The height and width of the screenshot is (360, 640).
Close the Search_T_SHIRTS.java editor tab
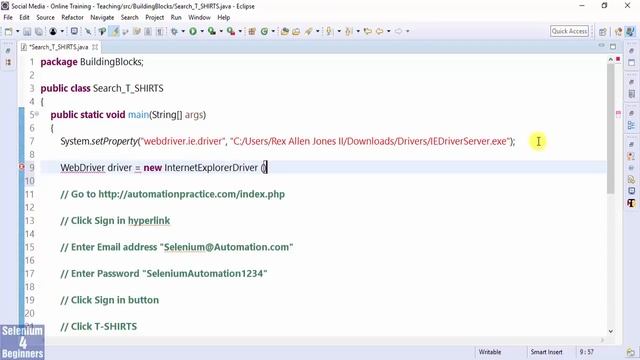95,47
